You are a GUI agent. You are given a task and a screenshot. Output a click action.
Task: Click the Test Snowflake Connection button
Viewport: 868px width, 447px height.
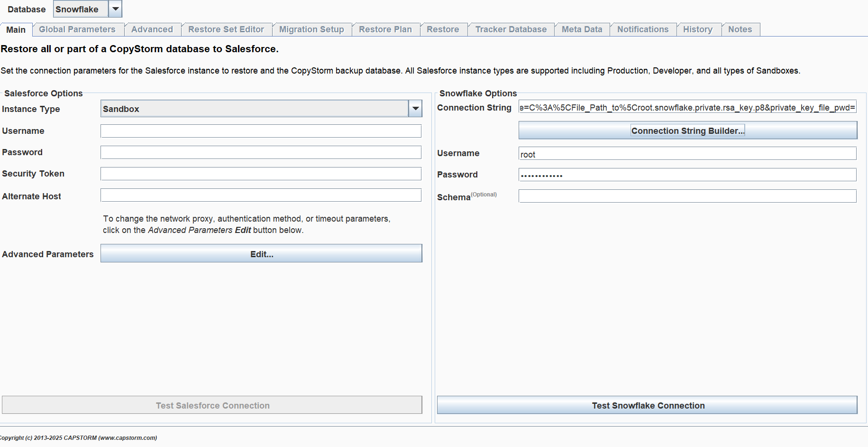tap(647, 405)
